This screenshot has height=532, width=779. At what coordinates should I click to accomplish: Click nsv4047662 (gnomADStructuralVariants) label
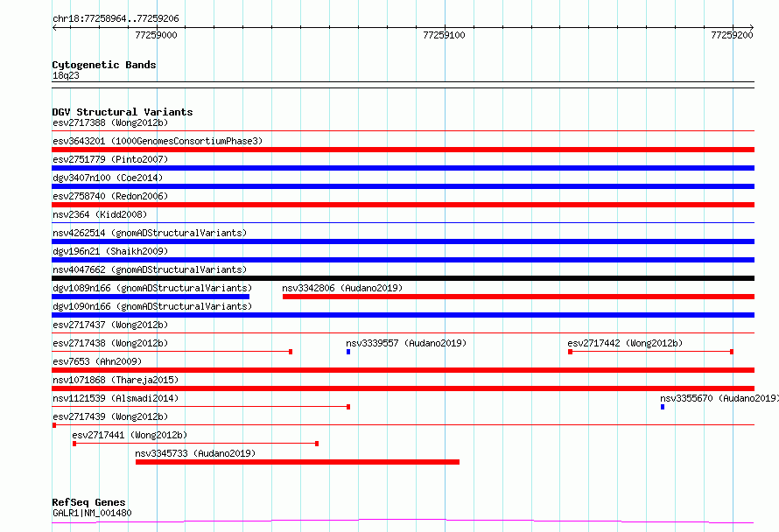pos(150,269)
